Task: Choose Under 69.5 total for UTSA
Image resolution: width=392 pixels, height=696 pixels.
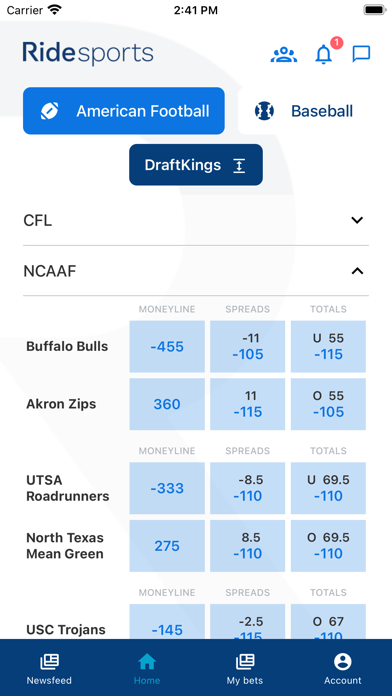Action: [329, 488]
